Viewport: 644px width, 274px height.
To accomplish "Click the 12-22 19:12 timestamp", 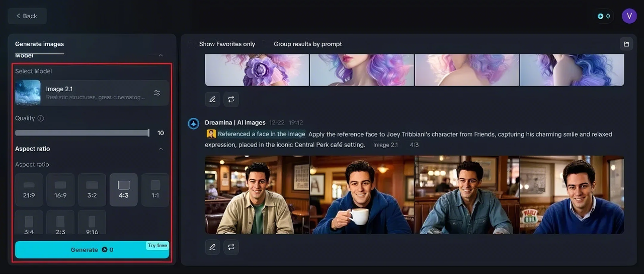I will pyautogui.click(x=286, y=122).
